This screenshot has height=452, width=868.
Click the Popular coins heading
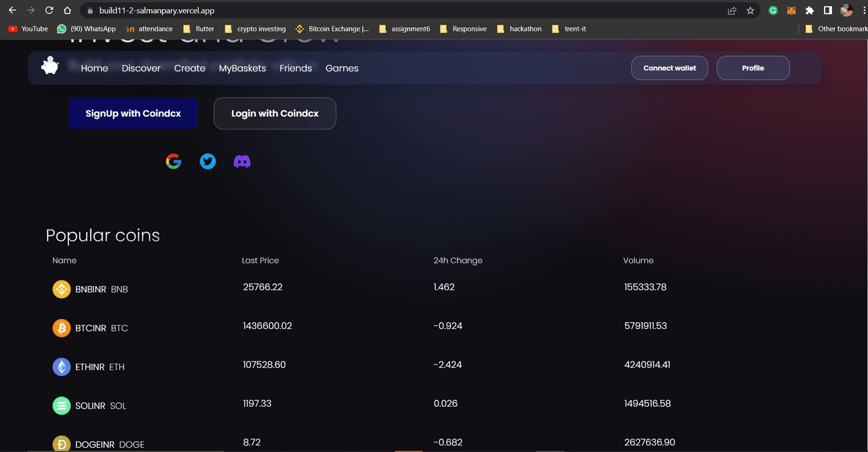point(103,236)
